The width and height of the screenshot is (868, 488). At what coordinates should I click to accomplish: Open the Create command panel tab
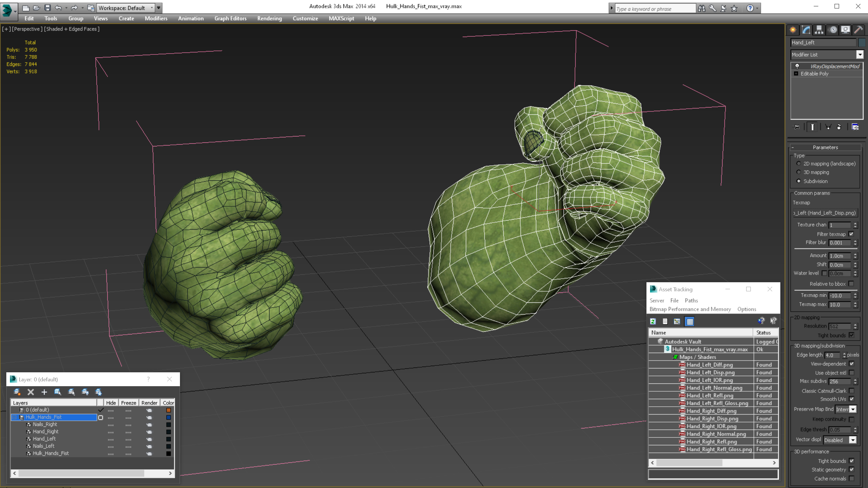[x=793, y=30]
